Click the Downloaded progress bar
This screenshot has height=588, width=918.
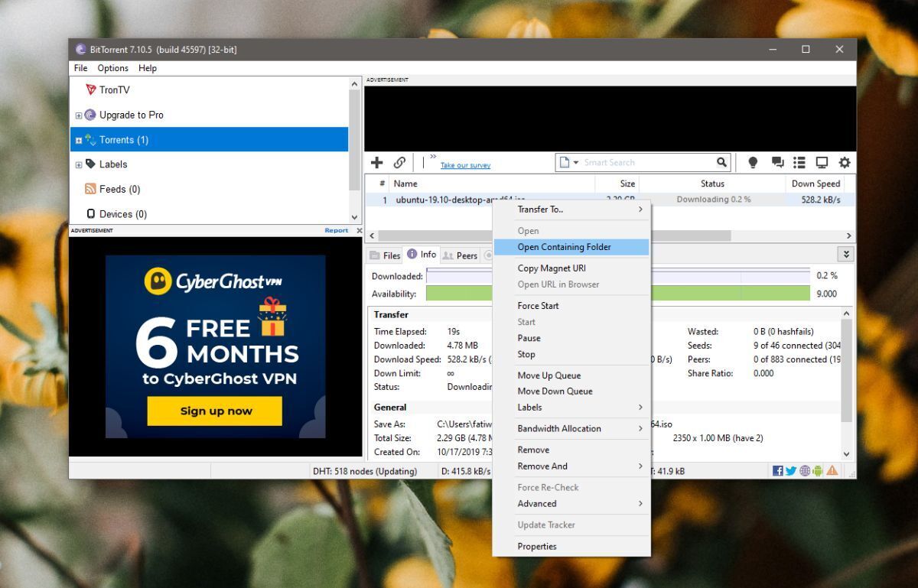(617, 275)
